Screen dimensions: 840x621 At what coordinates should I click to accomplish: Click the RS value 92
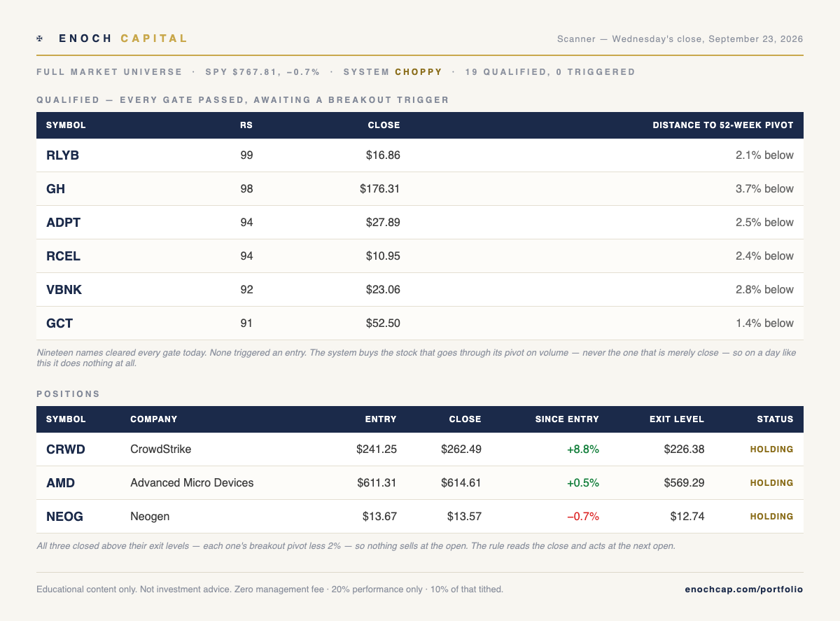(x=246, y=290)
